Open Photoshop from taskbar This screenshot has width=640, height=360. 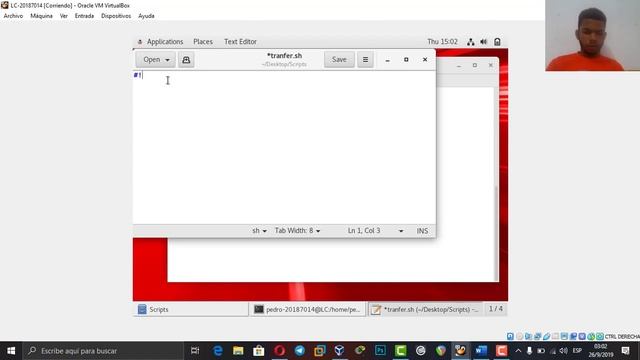pos(380,351)
